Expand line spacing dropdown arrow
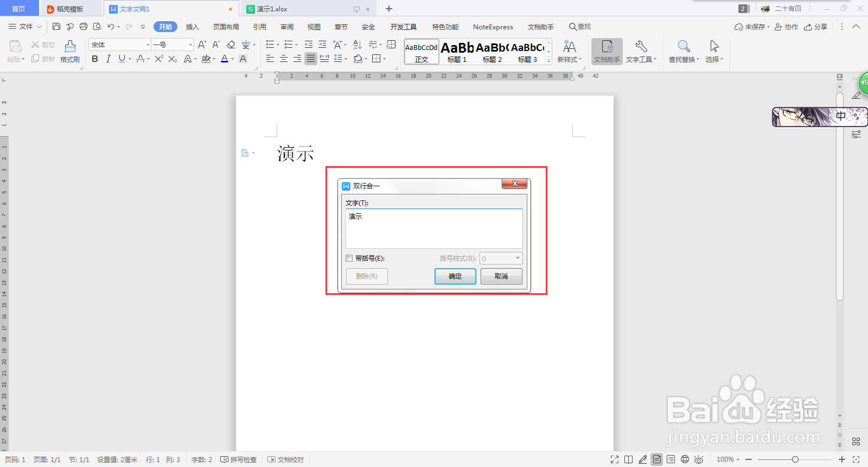Image resolution: width=868 pixels, height=467 pixels. point(346,59)
